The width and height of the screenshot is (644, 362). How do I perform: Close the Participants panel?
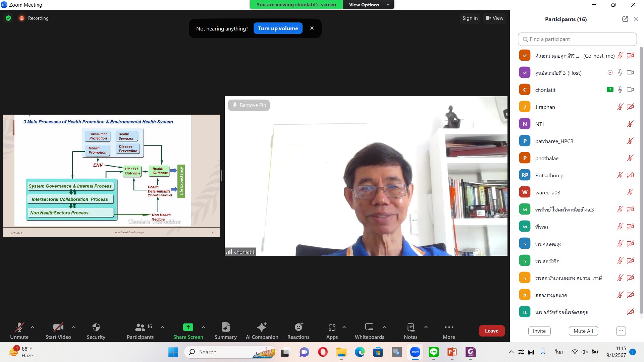636,19
